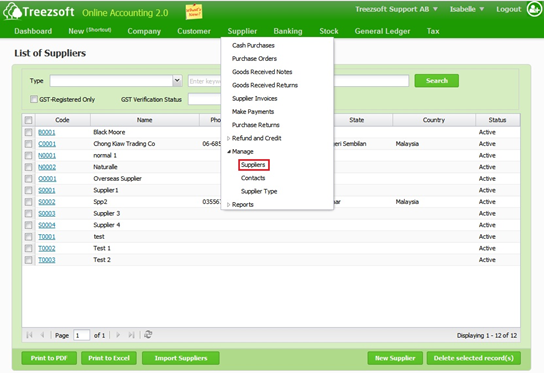544x373 pixels.
Task: Click Print to Excel button
Action: (109, 358)
